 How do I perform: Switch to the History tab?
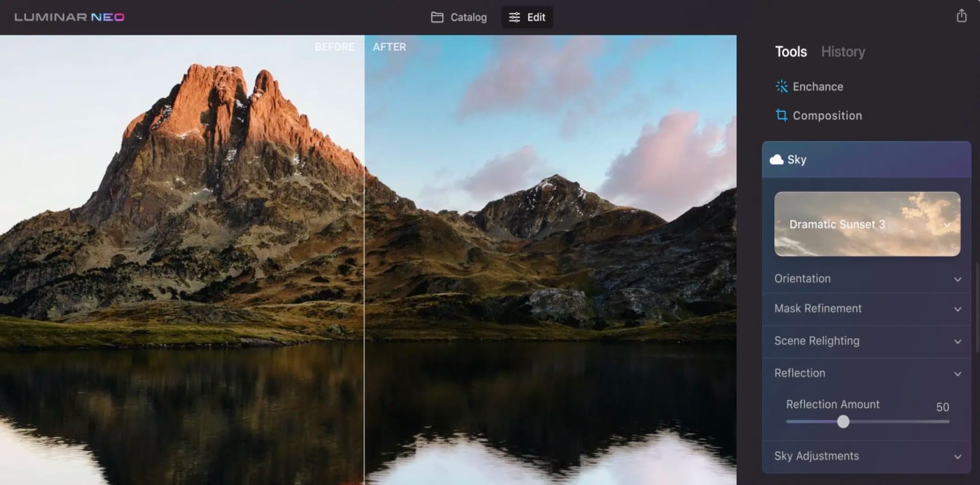(x=843, y=52)
